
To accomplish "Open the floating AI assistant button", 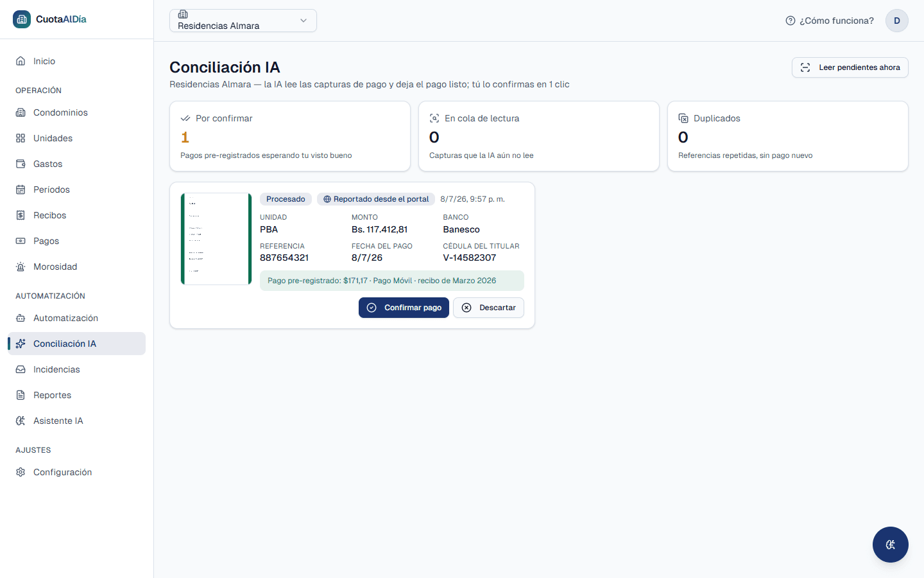I will coord(891,545).
